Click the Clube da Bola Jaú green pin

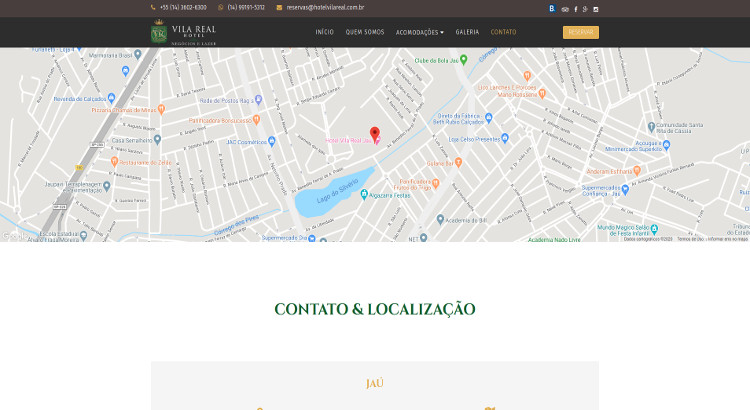point(463,60)
